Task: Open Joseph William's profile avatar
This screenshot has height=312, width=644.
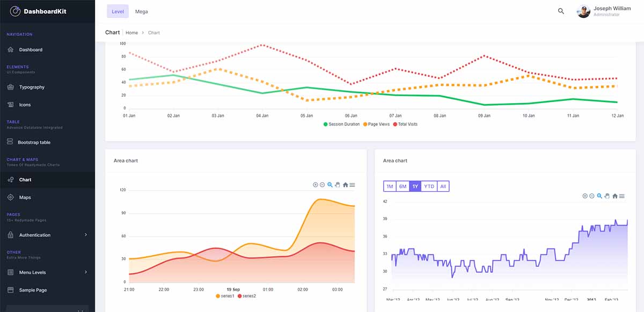Action: click(583, 11)
